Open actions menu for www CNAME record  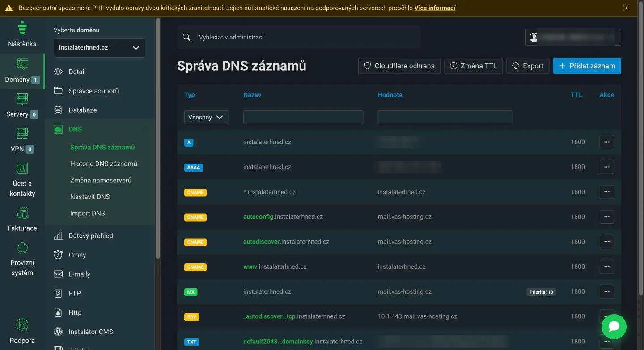tap(606, 267)
